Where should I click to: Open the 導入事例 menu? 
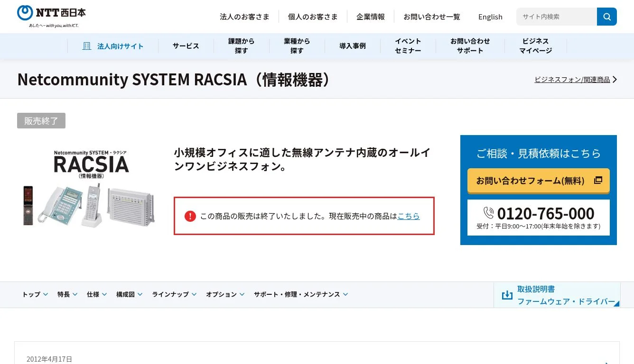point(353,46)
